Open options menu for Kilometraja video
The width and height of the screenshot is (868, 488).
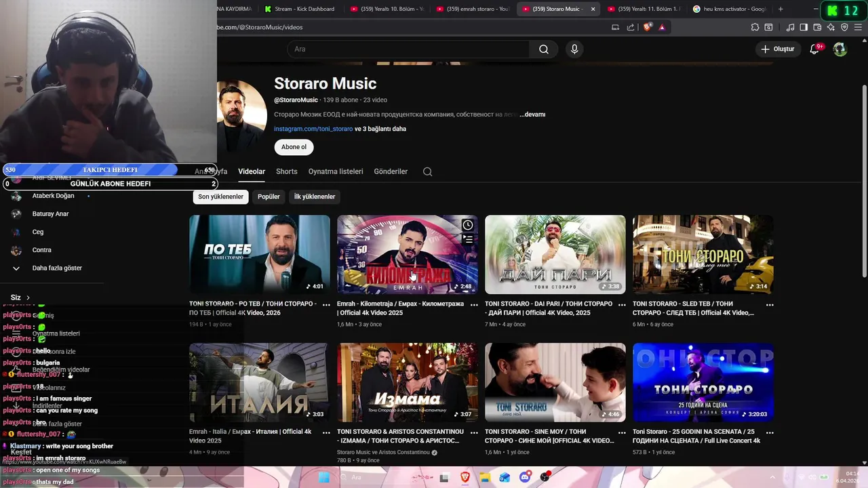point(474,305)
